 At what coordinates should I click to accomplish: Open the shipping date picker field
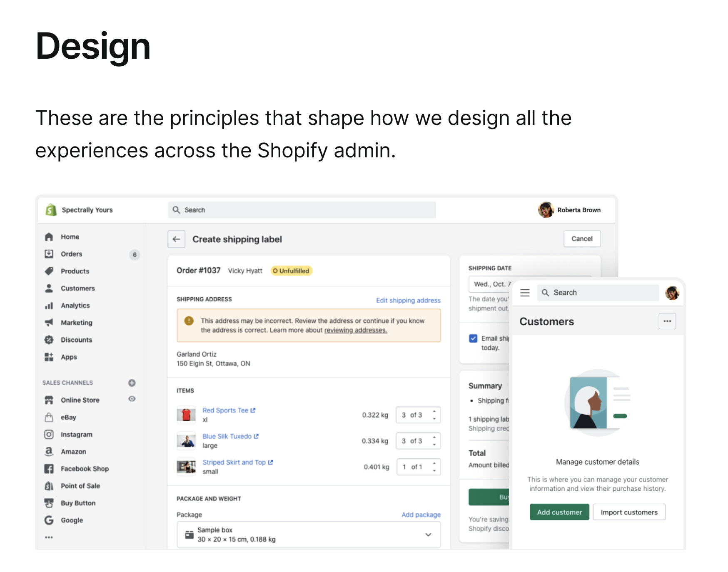[x=491, y=284]
